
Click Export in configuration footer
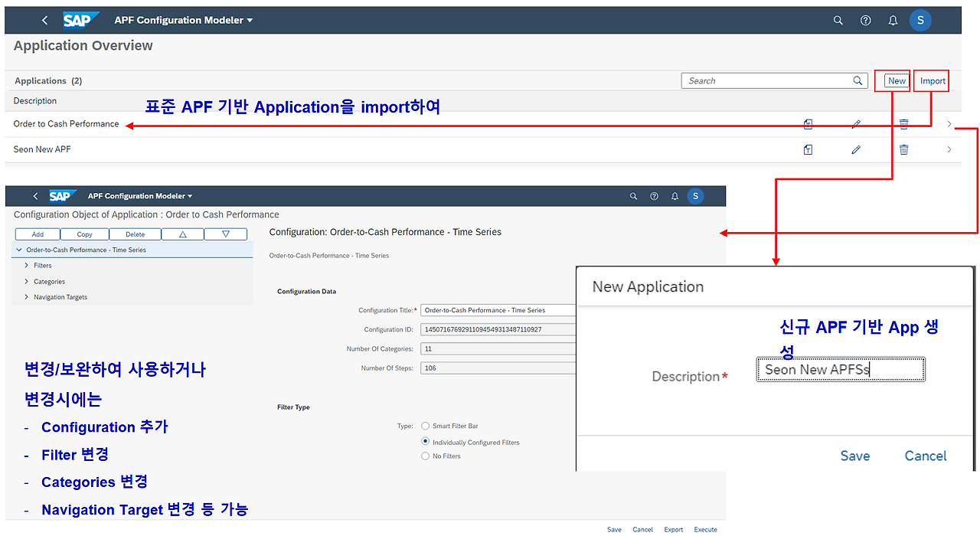pos(674,529)
